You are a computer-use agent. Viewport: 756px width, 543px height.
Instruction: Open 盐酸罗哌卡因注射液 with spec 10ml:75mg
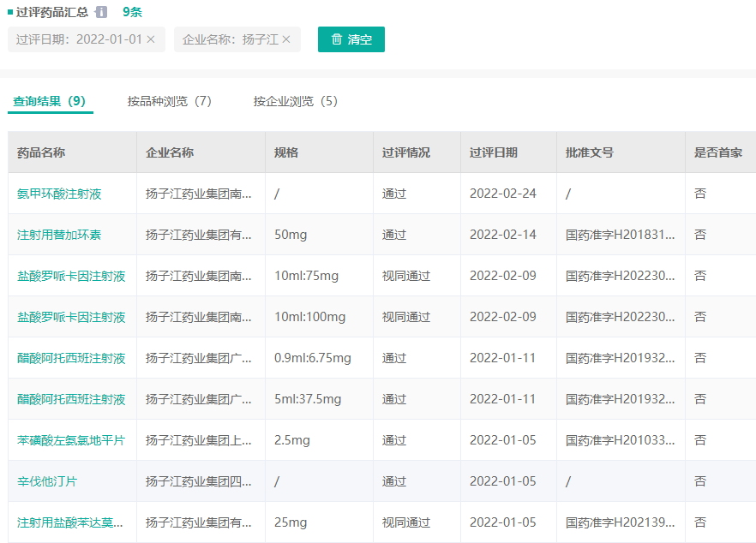coord(71,276)
